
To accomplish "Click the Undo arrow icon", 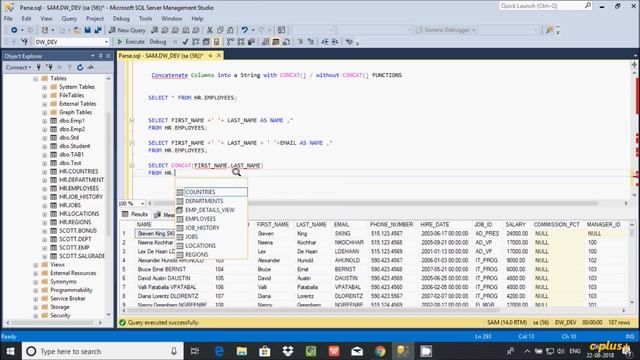I will point(244,30).
